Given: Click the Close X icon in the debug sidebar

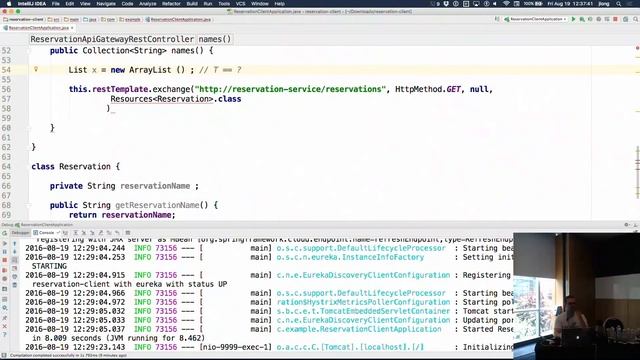Looking at the screenshot, I should 4,327.
